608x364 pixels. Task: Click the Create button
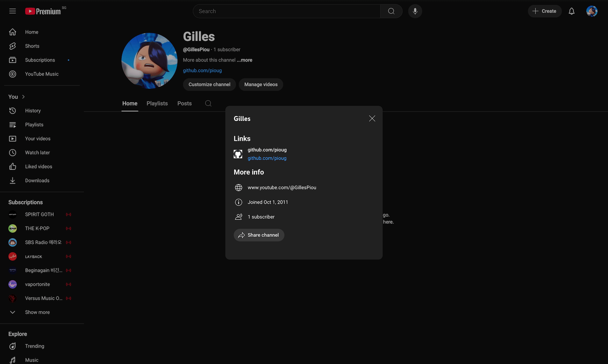coord(545,11)
